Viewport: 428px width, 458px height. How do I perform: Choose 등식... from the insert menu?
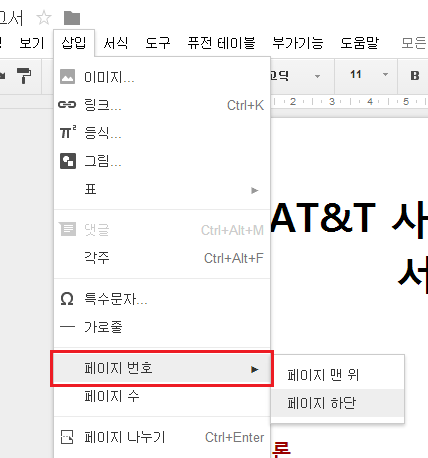(162, 133)
